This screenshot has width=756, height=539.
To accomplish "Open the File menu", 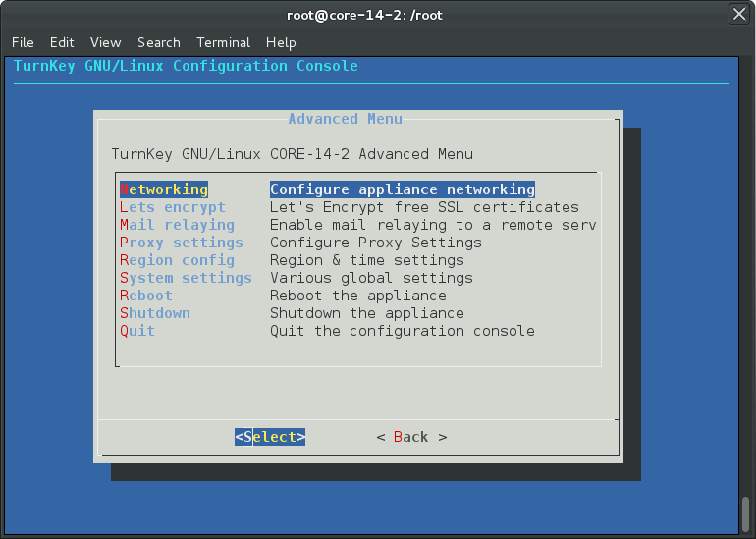I will [x=23, y=42].
